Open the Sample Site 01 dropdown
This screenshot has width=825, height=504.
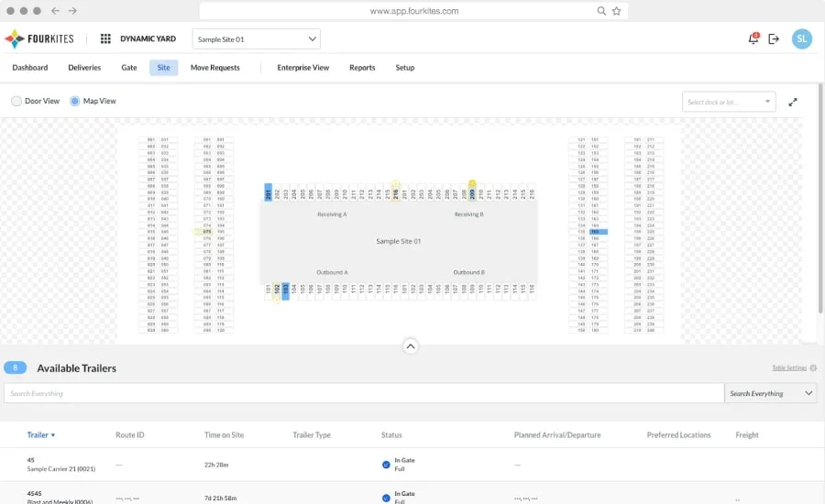[256, 39]
